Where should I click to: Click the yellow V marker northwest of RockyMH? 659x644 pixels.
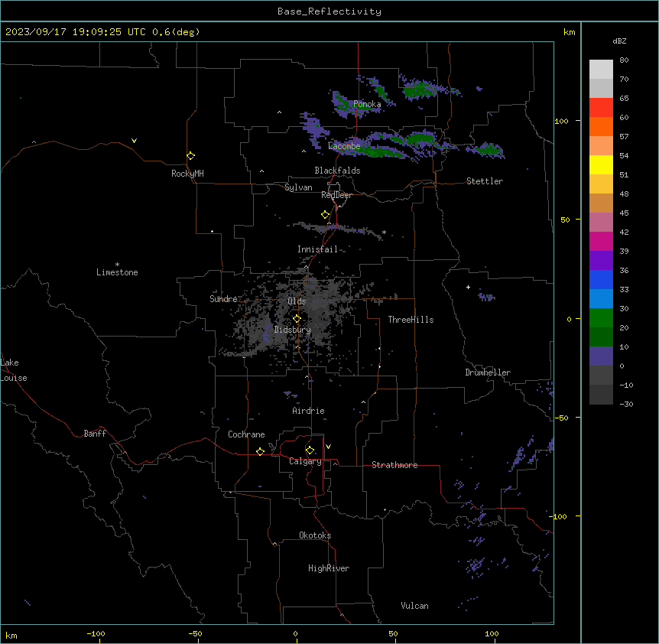(134, 141)
